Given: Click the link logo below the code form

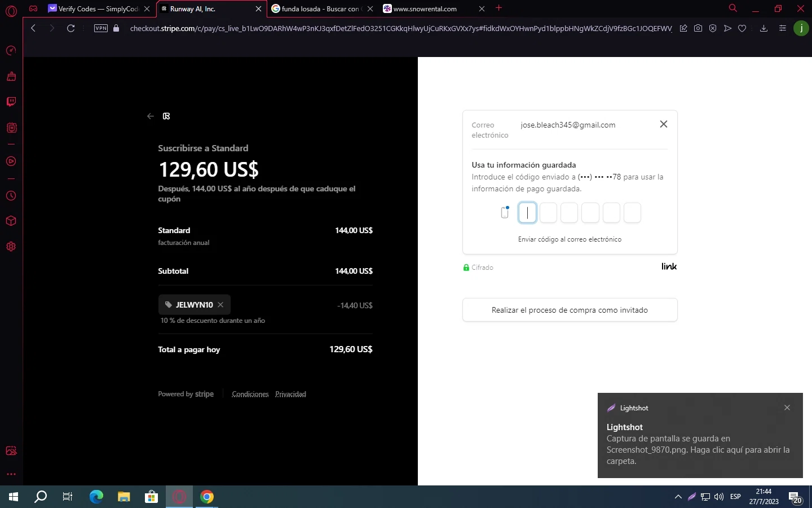Looking at the screenshot, I should tap(669, 266).
